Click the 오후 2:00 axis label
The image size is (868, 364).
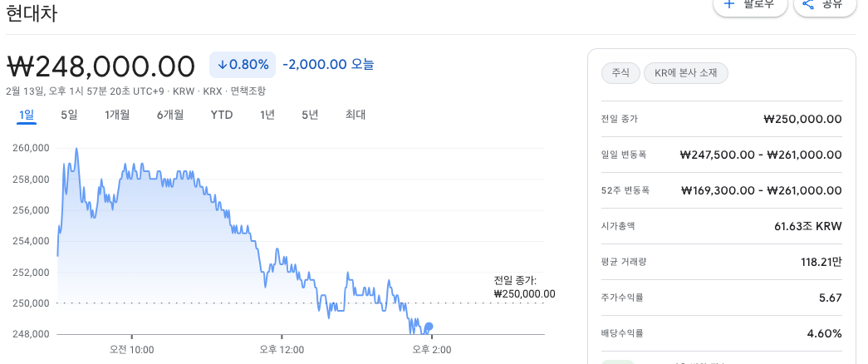(432, 350)
